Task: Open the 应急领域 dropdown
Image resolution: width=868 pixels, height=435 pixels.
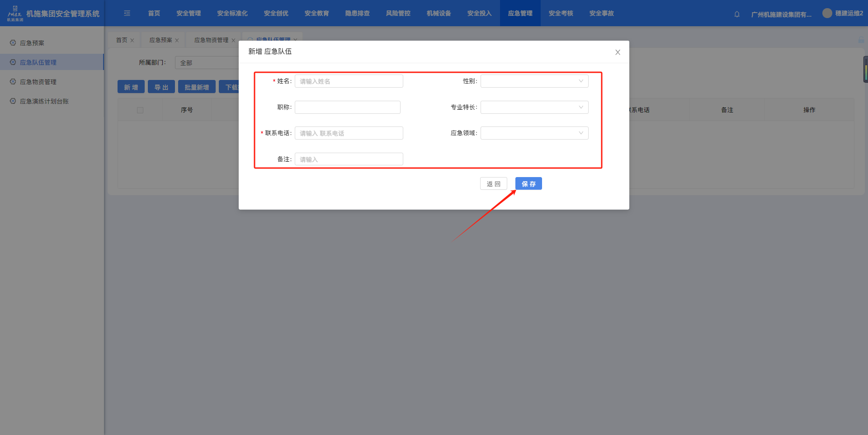Action: point(534,133)
